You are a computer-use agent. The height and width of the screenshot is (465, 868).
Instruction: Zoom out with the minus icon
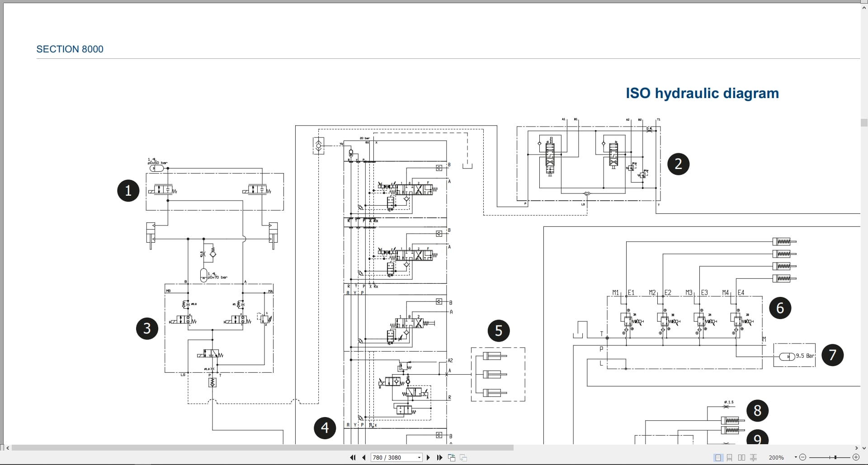pos(803,457)
